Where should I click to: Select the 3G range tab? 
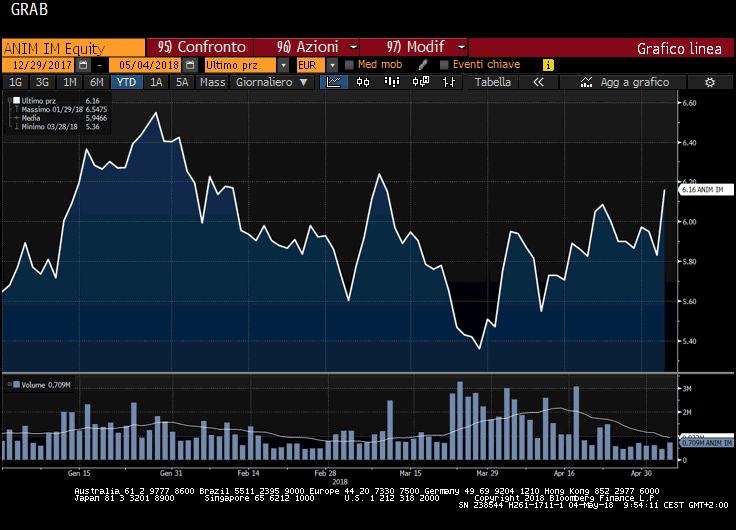click(x=42, y=82)
